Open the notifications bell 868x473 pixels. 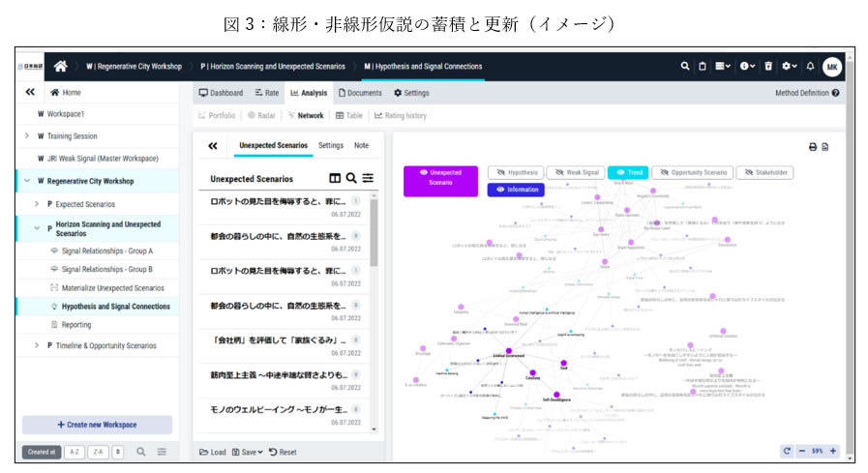click(810, 67)
